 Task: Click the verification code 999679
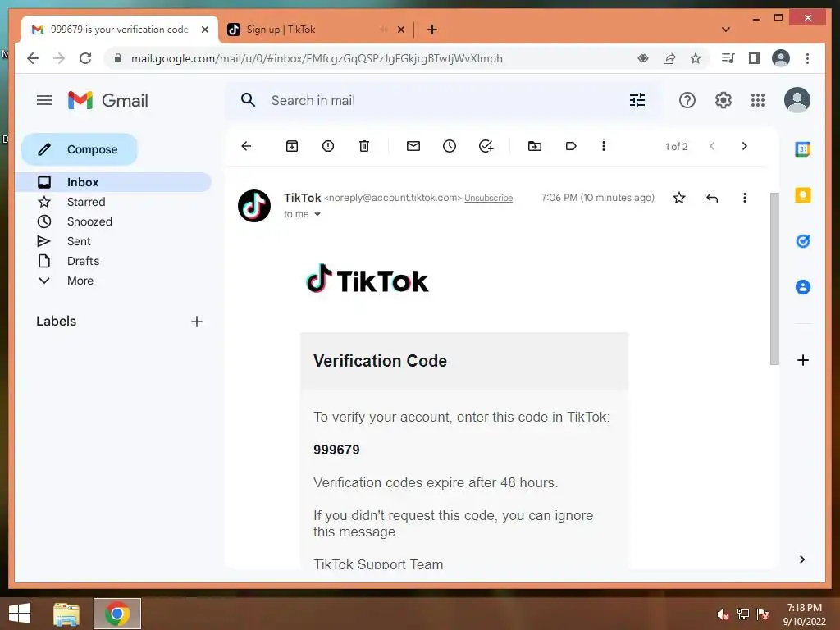point(336,450)
